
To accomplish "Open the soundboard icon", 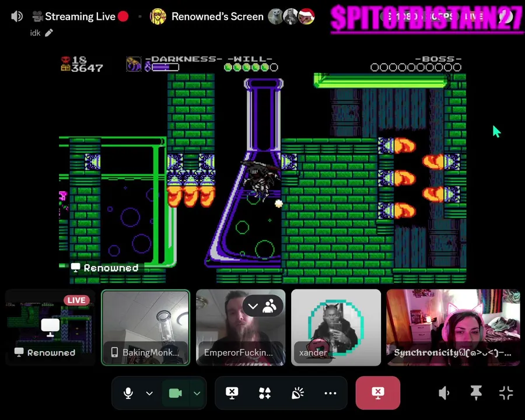I will (x=297, y=393).
